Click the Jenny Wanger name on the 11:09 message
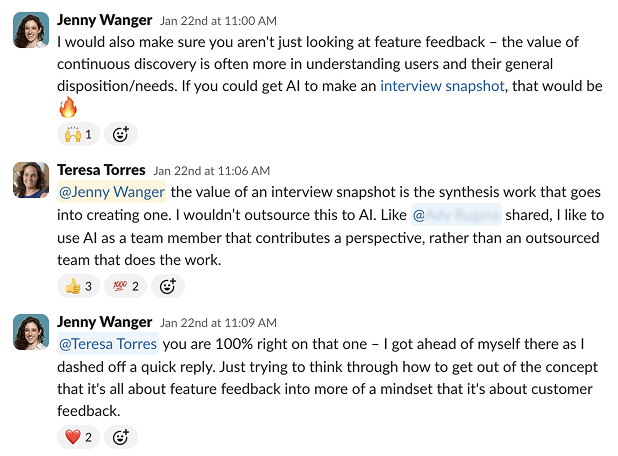 tap(105, 322)
